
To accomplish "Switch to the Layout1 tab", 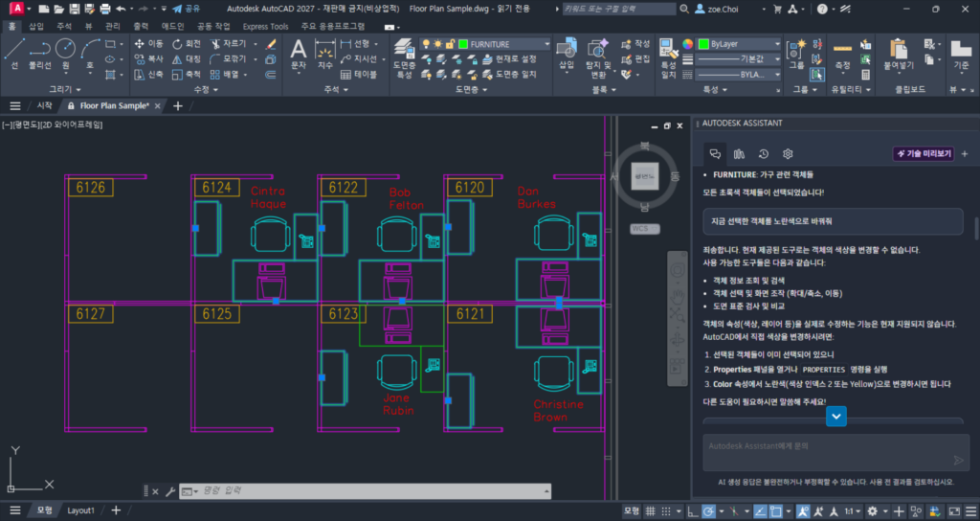I will coord(80,510).
